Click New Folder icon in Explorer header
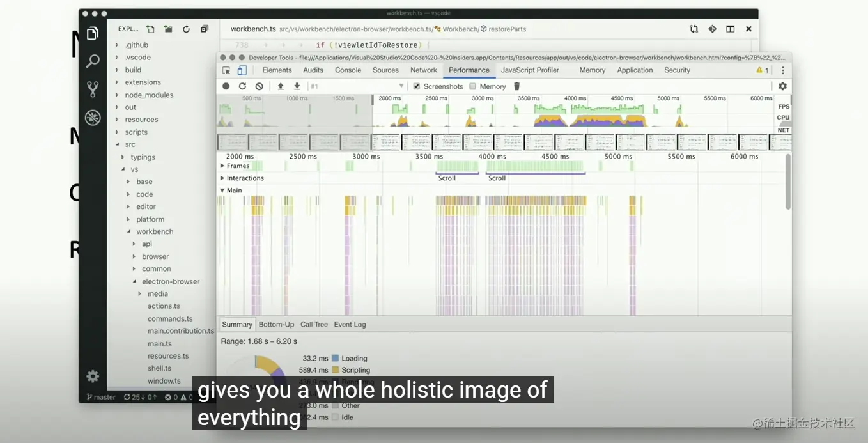 pyautogui.click(x=168, y=29)
